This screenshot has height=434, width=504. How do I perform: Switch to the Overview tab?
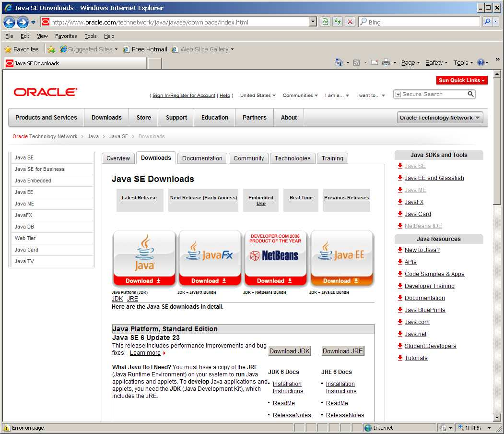(x=118, y=158)
